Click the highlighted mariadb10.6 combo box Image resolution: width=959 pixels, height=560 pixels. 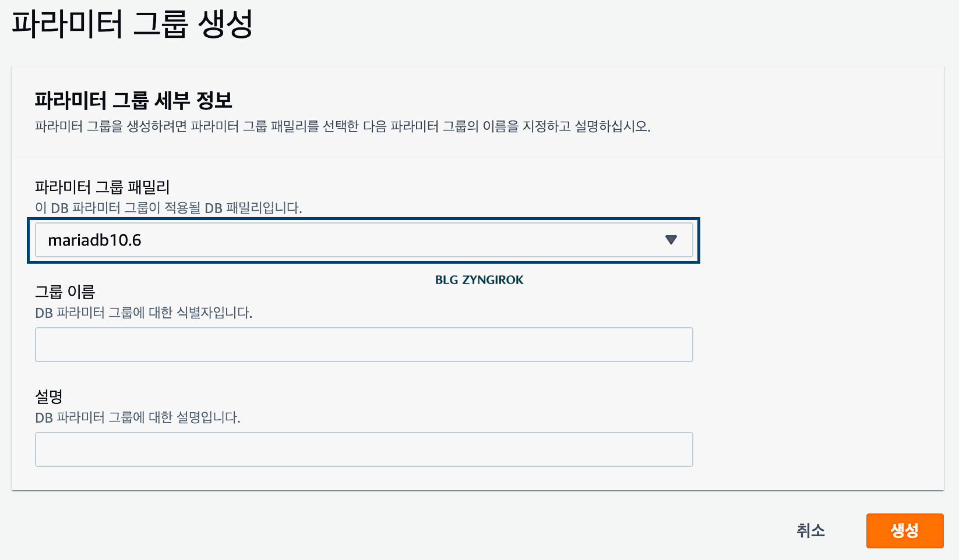pos(364,239)
